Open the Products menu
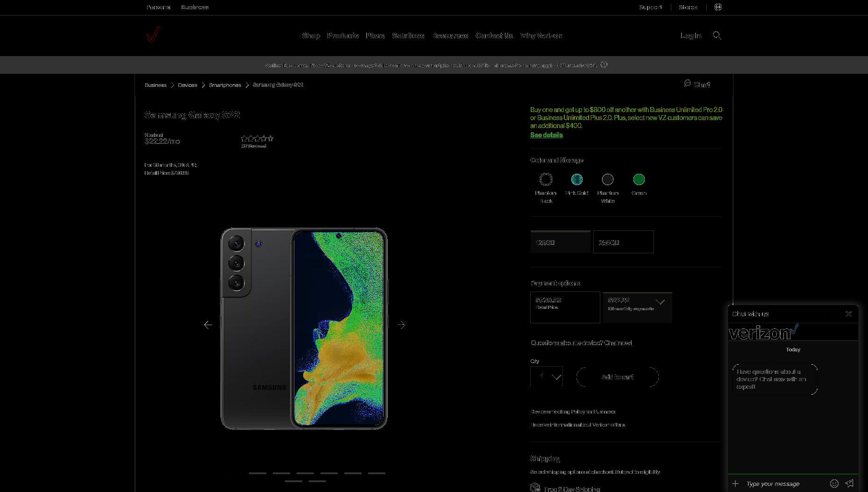The image size is (868, 492). point(343,36)
